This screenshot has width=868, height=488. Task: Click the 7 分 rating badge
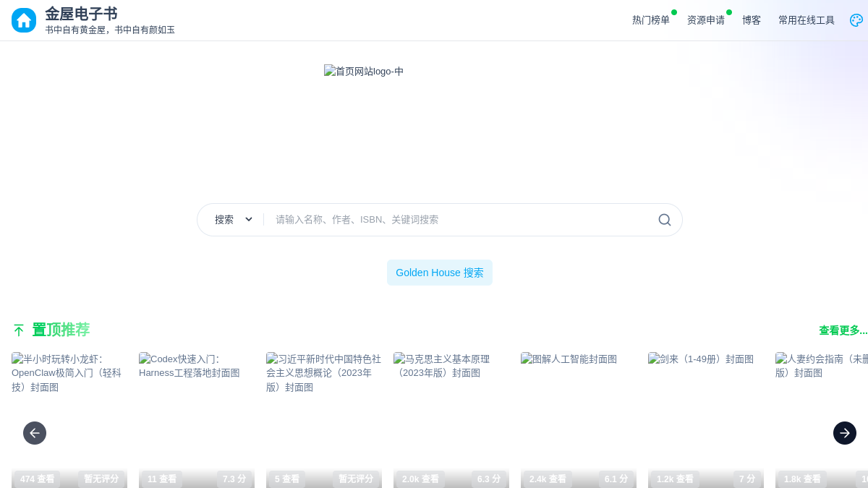pos(747,479)
